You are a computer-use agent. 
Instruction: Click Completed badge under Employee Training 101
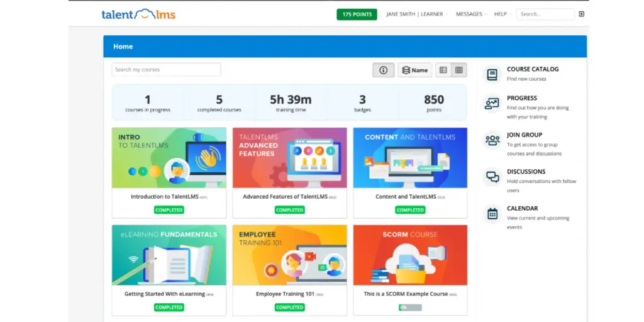click(x=289, y=307)
